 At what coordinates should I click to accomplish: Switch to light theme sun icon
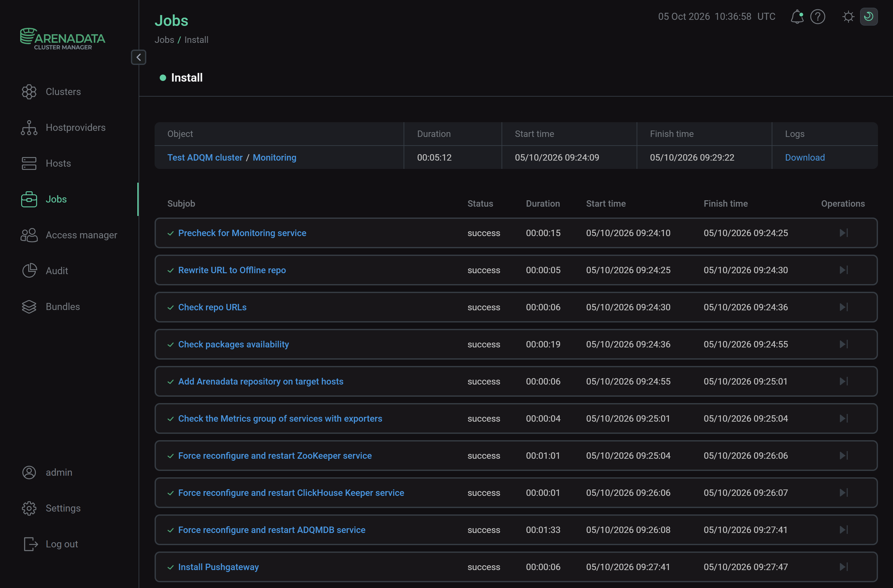point(848,17)
